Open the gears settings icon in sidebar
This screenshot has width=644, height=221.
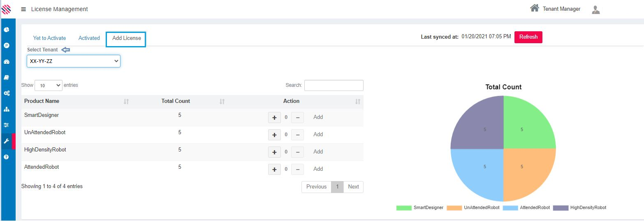7,93
